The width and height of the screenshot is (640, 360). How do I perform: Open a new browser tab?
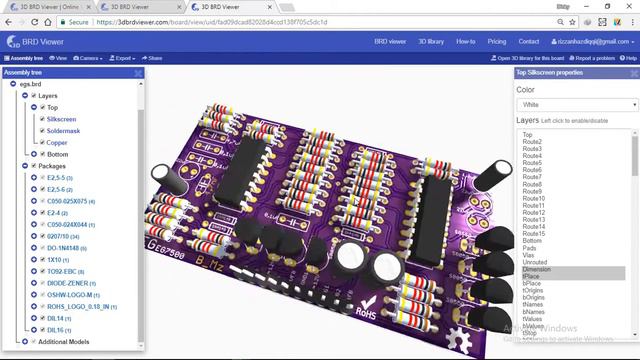click(x=287, y=7)
